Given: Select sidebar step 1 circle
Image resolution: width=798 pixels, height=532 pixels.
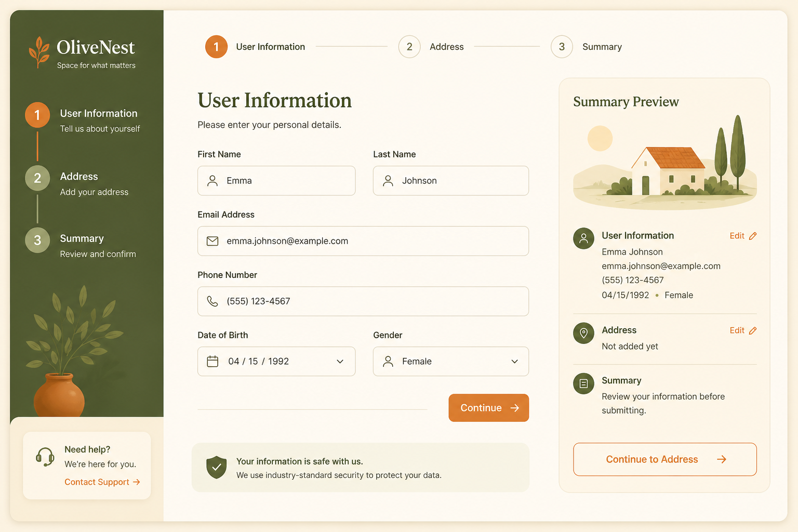Looking at the screenshot, I should coord(37,115).
